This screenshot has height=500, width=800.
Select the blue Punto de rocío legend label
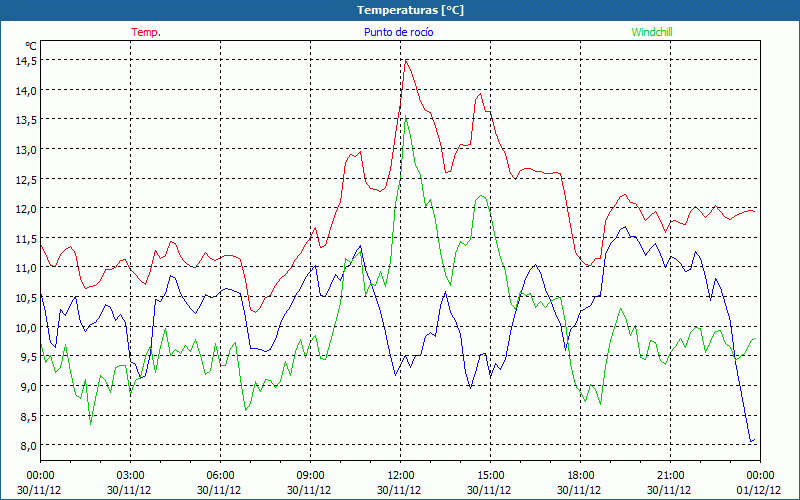coord(398,32)
